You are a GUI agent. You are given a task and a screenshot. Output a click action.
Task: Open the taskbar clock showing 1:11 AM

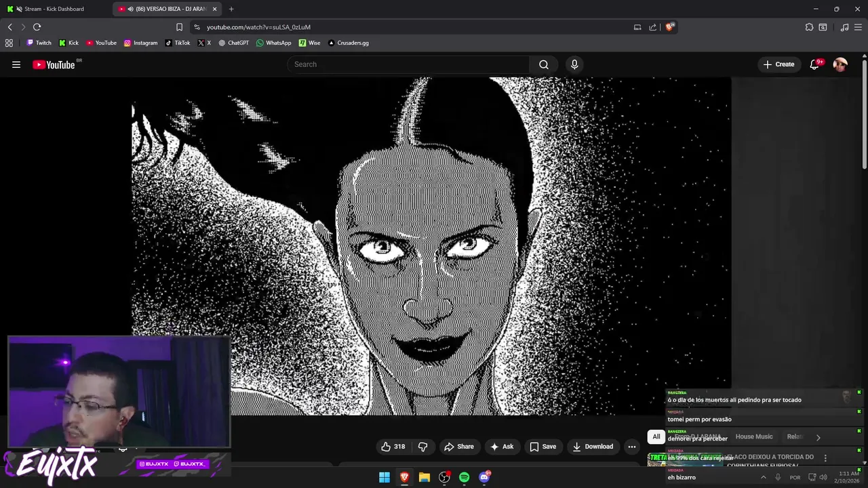click(849, 477)
